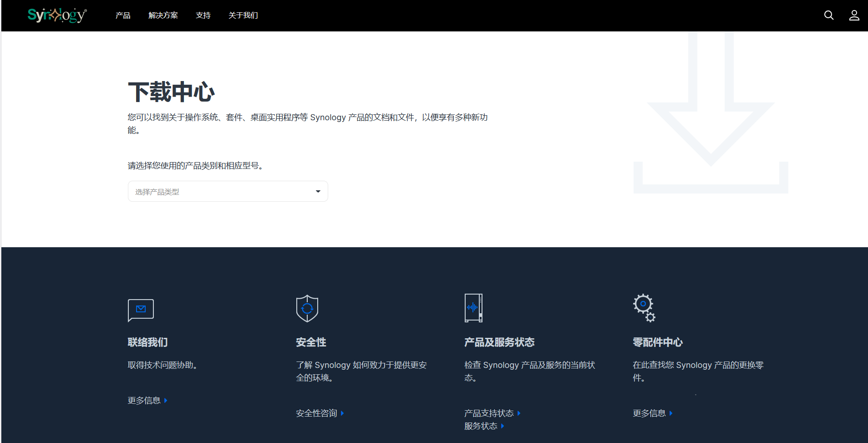Click the 零配件中心 gear icon

pos(644,308)
